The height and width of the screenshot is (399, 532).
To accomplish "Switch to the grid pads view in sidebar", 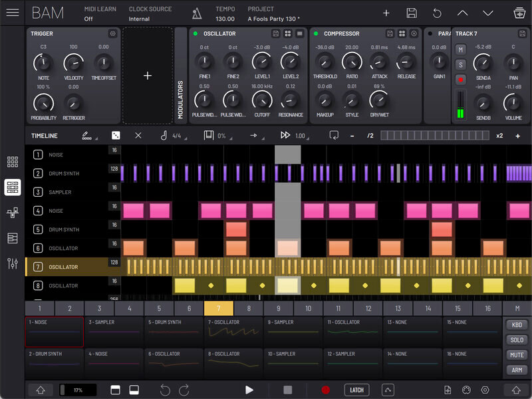I will tap(12, 160).
